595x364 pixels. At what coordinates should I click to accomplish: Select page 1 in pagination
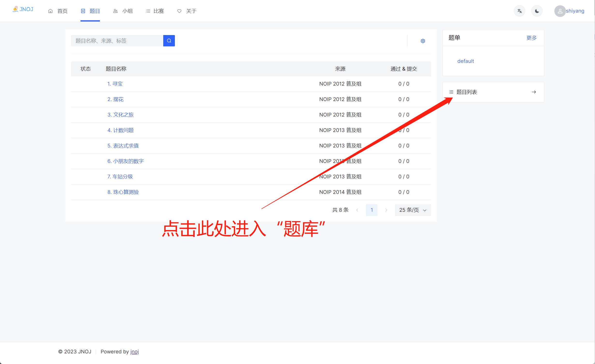tap(372, 210)
